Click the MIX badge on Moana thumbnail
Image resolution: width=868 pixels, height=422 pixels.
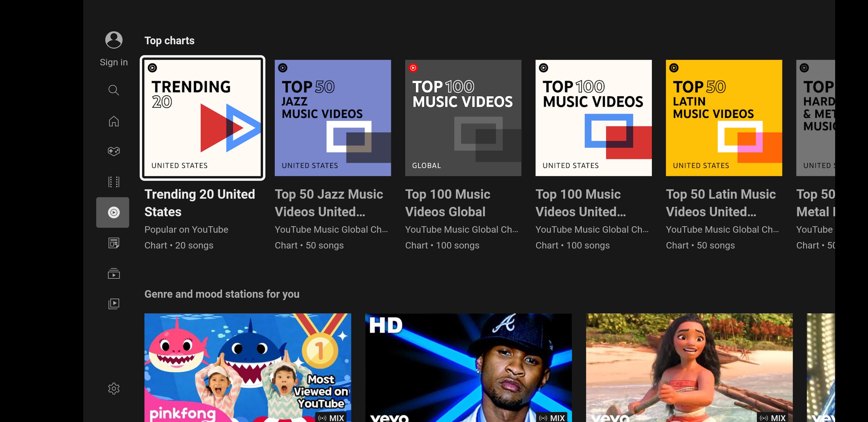[773, 418]
